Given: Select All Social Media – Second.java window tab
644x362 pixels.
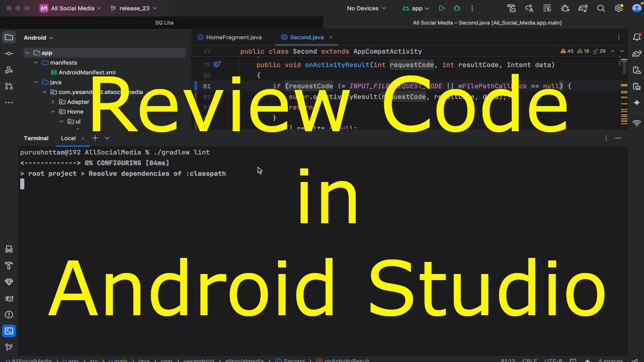Looking at the screenshot, I should pos(487,23).
